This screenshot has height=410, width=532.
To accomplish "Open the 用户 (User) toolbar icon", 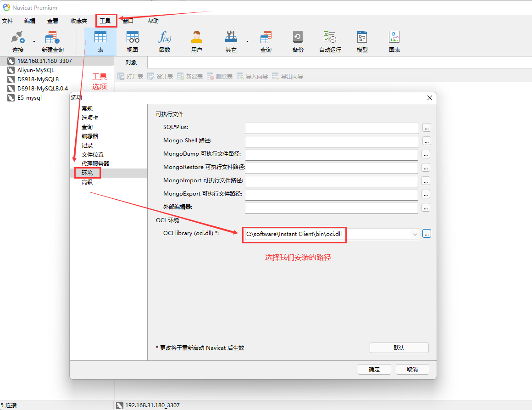I will [196, 41].
